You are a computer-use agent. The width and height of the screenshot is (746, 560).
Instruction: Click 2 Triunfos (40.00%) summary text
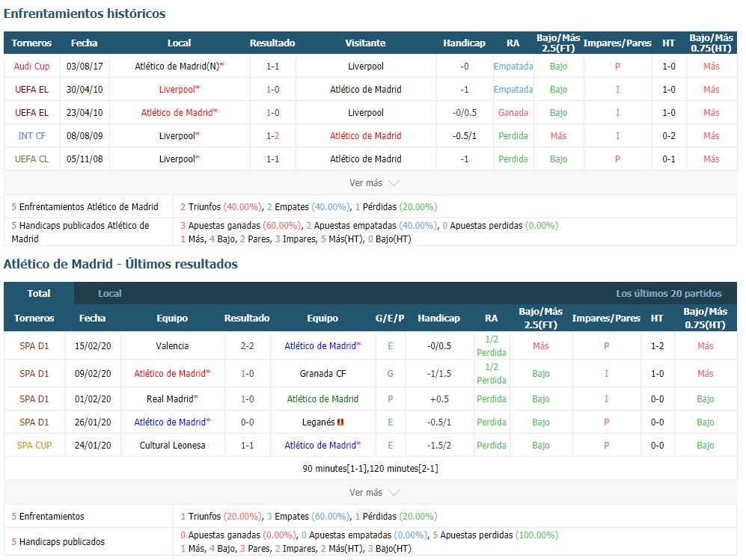pyautogui.click(x=221, y=207)
